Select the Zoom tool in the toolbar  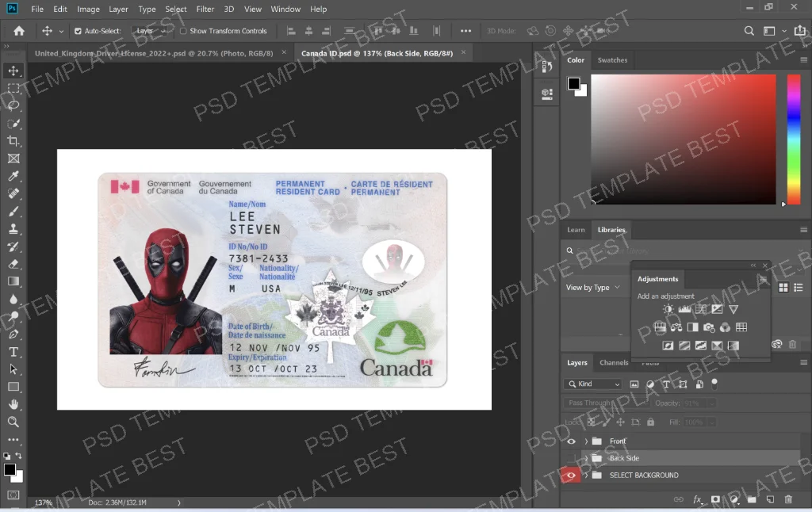point(13,422)
